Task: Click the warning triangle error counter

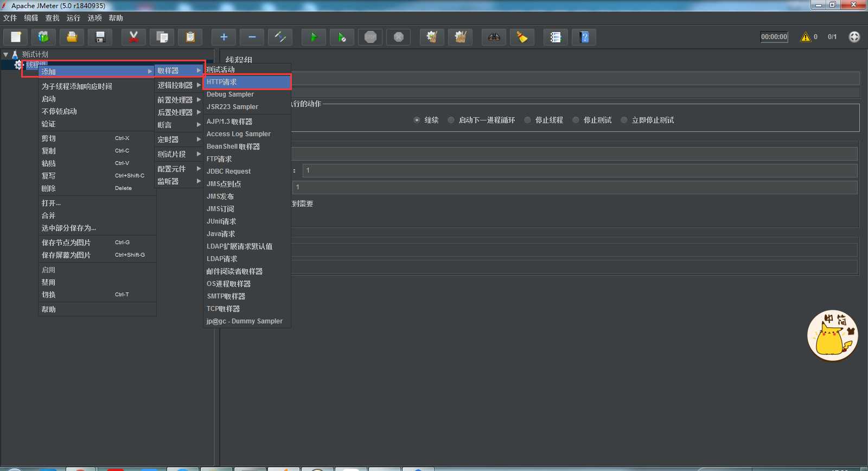Action: [806, 37]
